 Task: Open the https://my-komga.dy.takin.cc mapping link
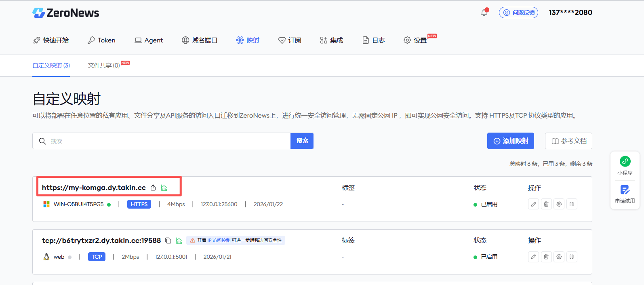point(94,188)
